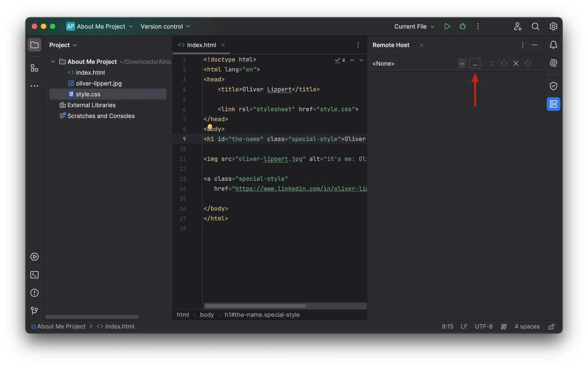
Task: Select the Remote Host panel tab
Action: tap(391, 45)
